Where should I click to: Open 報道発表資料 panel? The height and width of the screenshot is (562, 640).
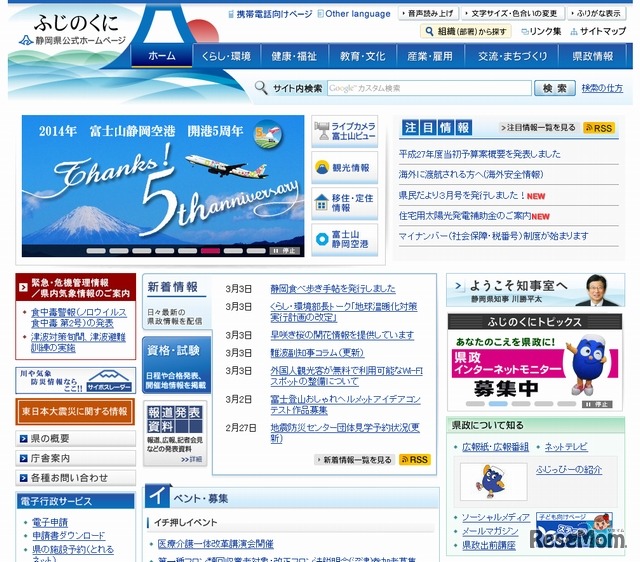click(175, 433)
